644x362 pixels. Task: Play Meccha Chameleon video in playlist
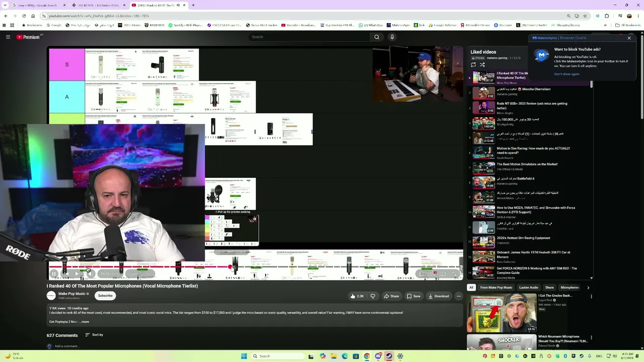coord(523,89)
